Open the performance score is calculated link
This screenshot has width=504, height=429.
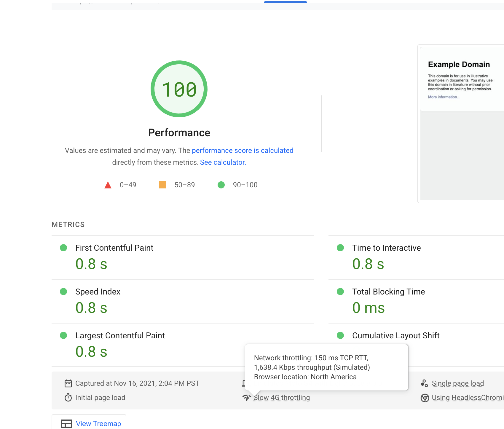[243, 151]
